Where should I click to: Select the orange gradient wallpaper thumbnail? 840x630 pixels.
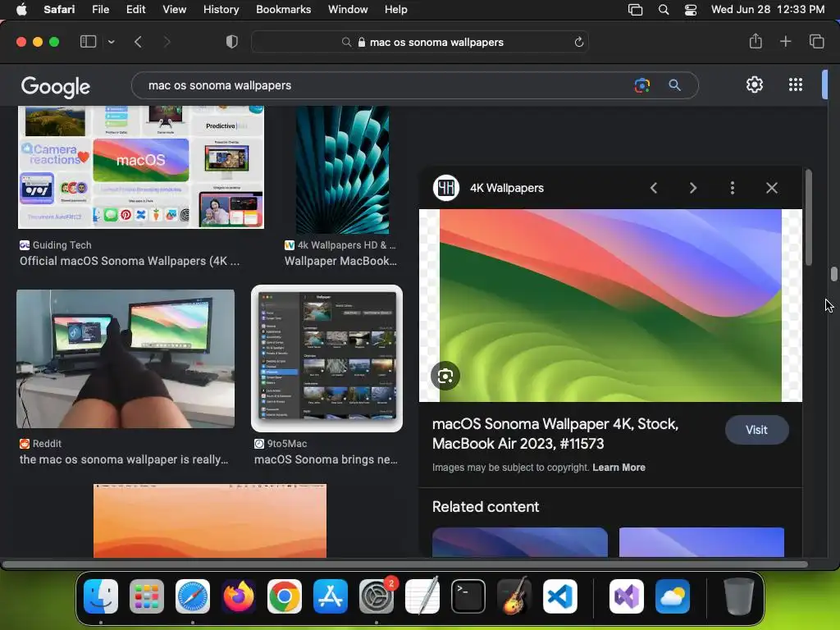click(210, 521)
